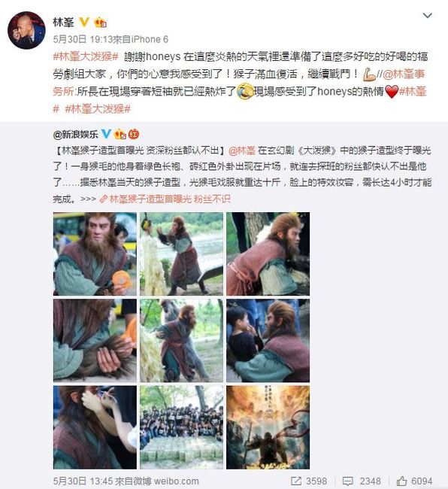The image size is (448, 489).
Task: Click the 5月30日 13:45 original post timestamp
Action: (x=82, y=481)
